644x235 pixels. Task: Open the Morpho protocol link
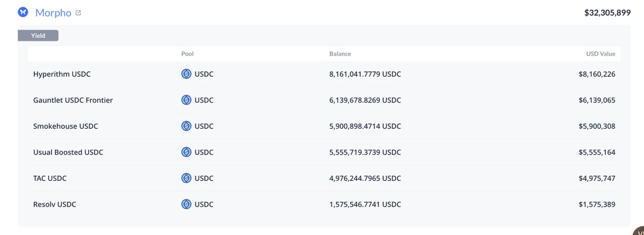click(53, 12)
